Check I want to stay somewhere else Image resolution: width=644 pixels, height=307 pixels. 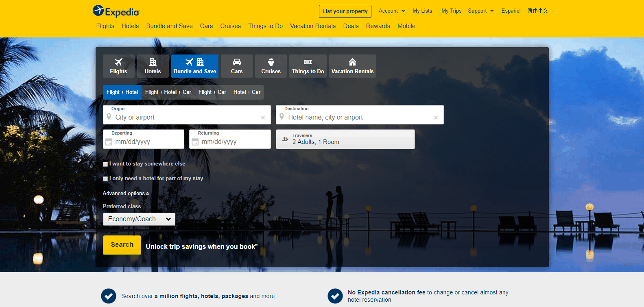(105, 164)
